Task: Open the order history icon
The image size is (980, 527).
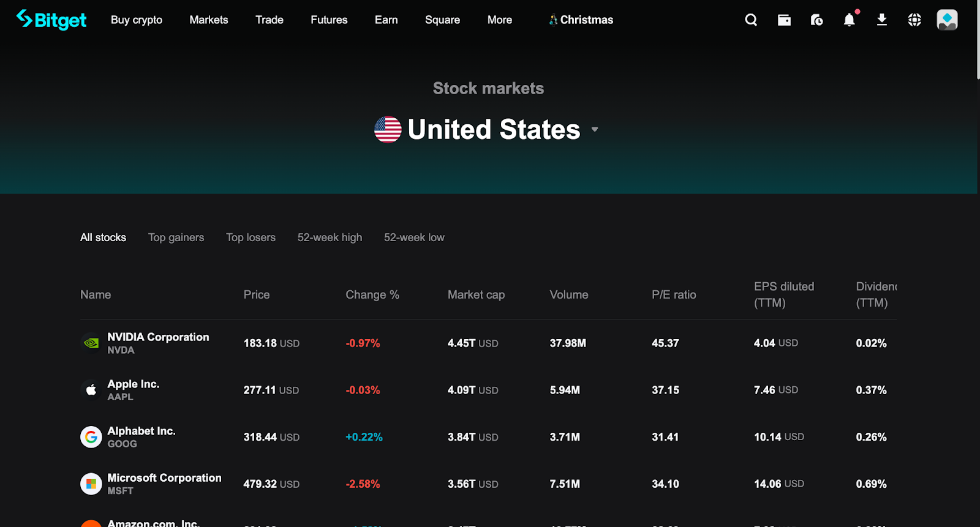Action: point(816,20)
